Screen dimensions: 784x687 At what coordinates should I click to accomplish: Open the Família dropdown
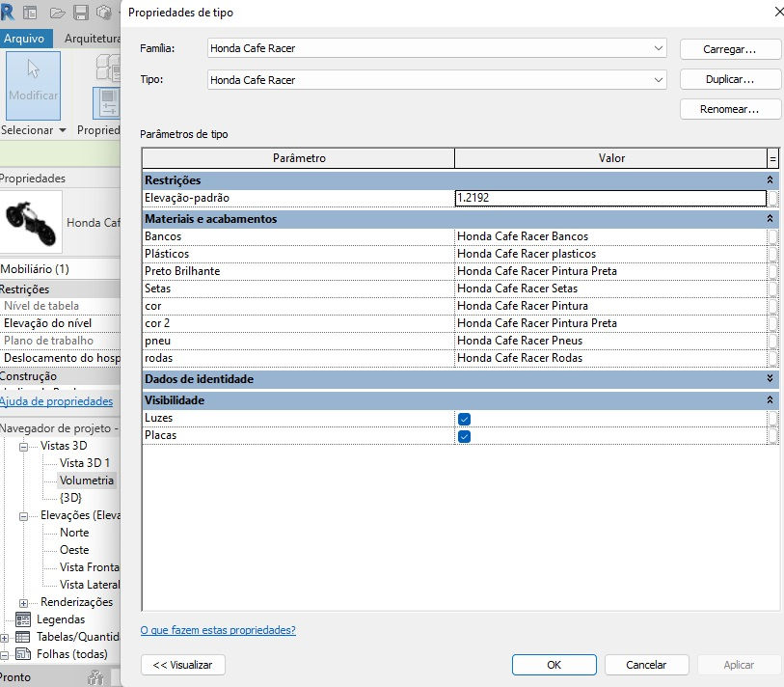[658, 48]
